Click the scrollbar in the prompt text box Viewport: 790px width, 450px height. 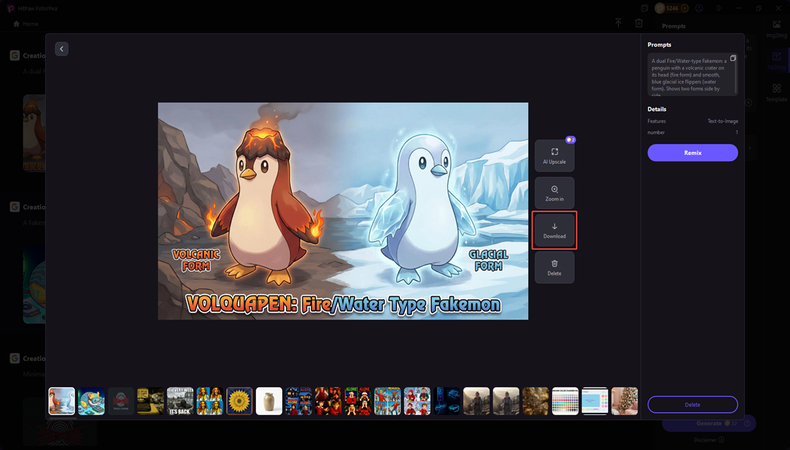[x=736, y=76]
